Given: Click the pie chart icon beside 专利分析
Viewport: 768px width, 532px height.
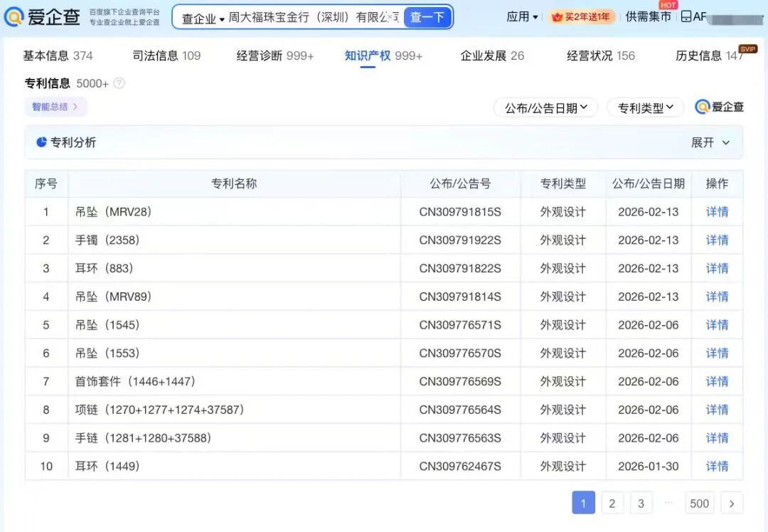Looking at the screenshot, I should pos(41,142).
